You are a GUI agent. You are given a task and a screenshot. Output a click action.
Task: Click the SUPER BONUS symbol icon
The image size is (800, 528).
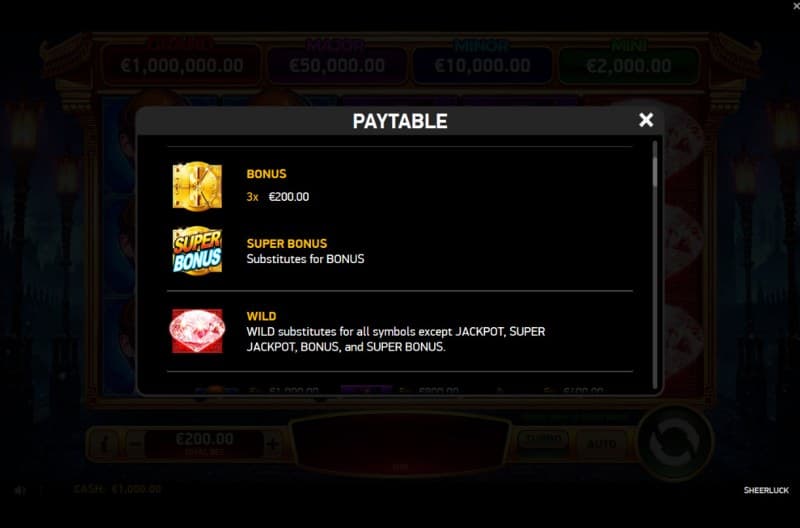click(x=197, y=250)
